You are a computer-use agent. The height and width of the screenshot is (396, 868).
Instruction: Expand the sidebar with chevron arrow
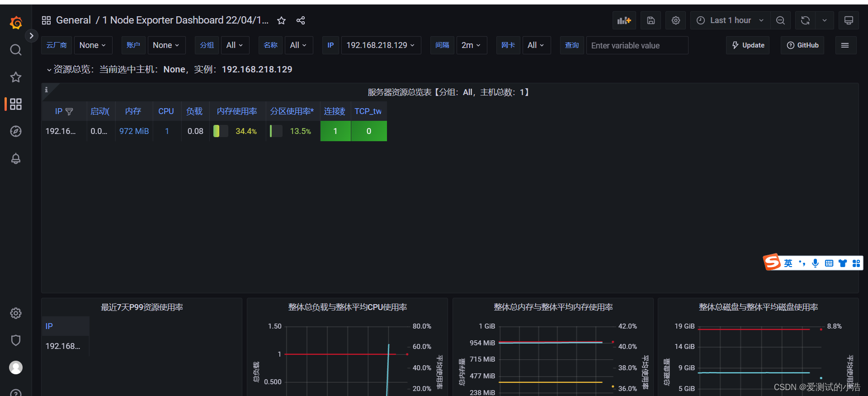tap(31, 36)
